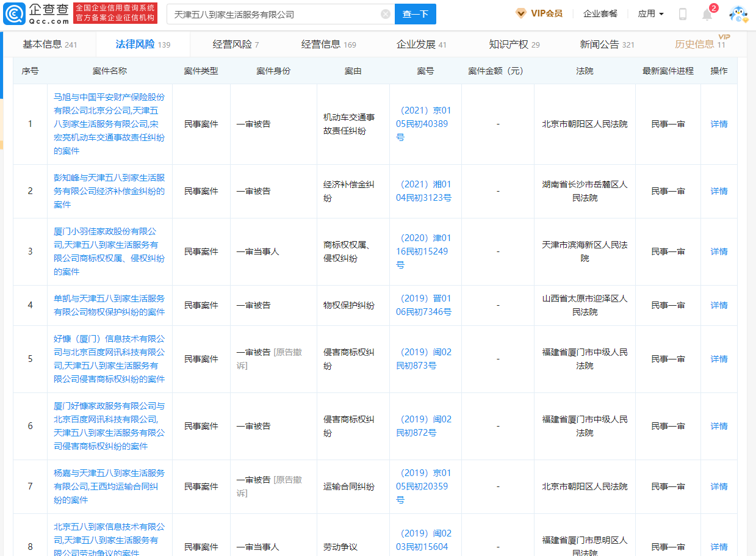Screen dimensions: 756x556
Task: Open 单凯 property protection case link
Action: (x=109, y=305)
